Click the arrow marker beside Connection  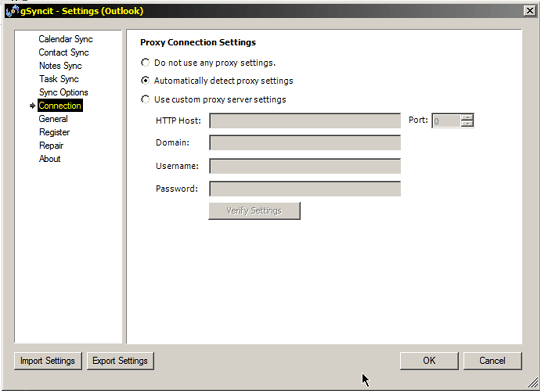click(33, 106)
